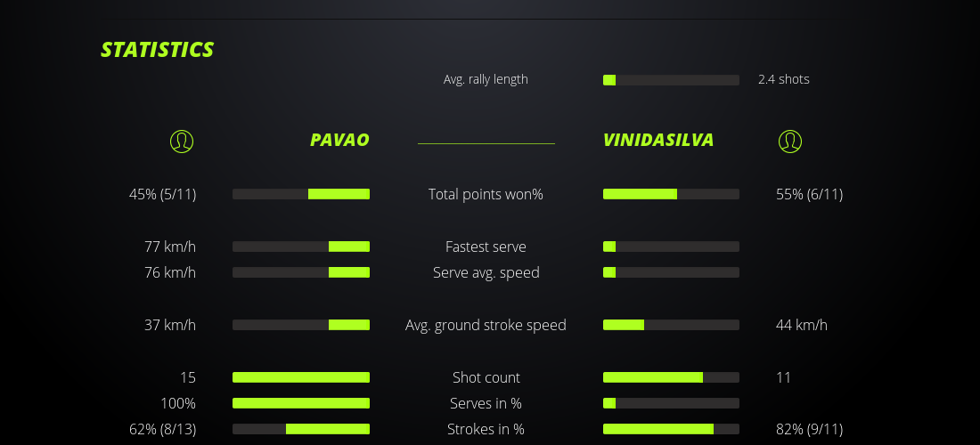Click the "Avg. ground stroke speed" label
The width and height of the screenshot is (980, 445).
coord(486,325)
